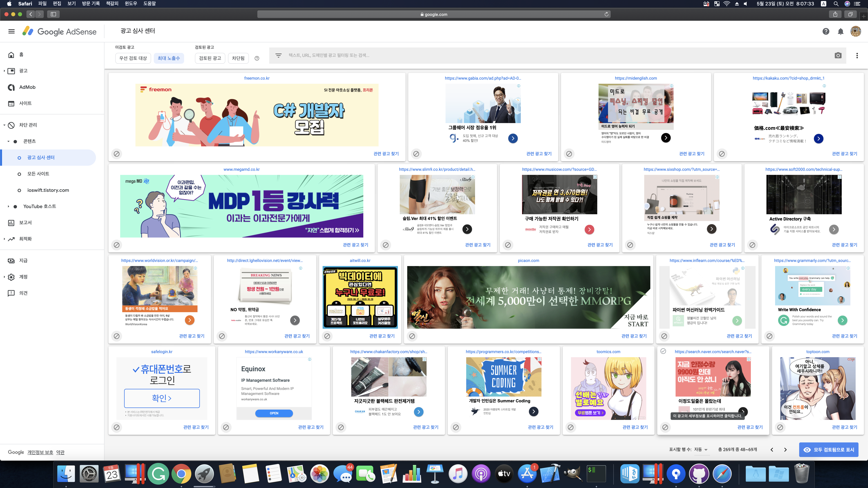The image size is (868, 488).
Task: Check the search.naver.com ad checkbox
Action: click(x=663, y=351)
